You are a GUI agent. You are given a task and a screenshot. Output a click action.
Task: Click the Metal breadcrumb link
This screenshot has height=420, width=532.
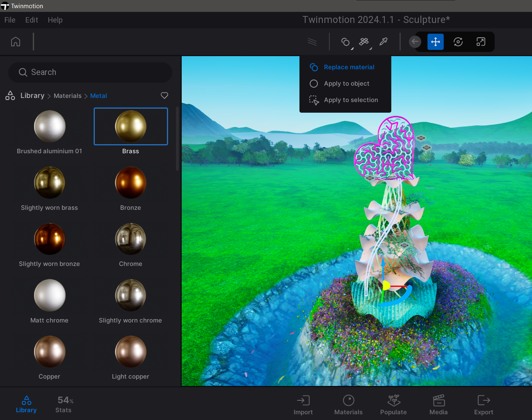click(x=98, y=96)
